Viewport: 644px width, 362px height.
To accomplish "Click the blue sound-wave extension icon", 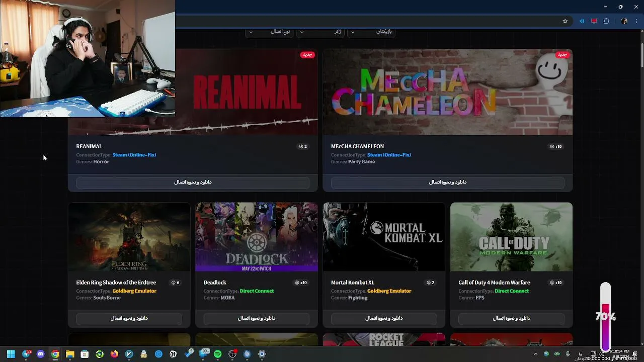I will (582, 21).
